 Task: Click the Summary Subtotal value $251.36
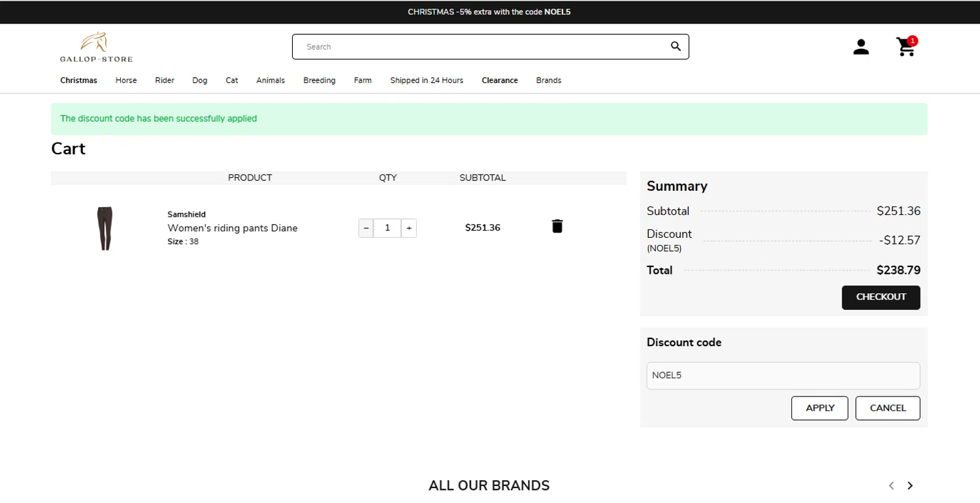coord(898,211)
